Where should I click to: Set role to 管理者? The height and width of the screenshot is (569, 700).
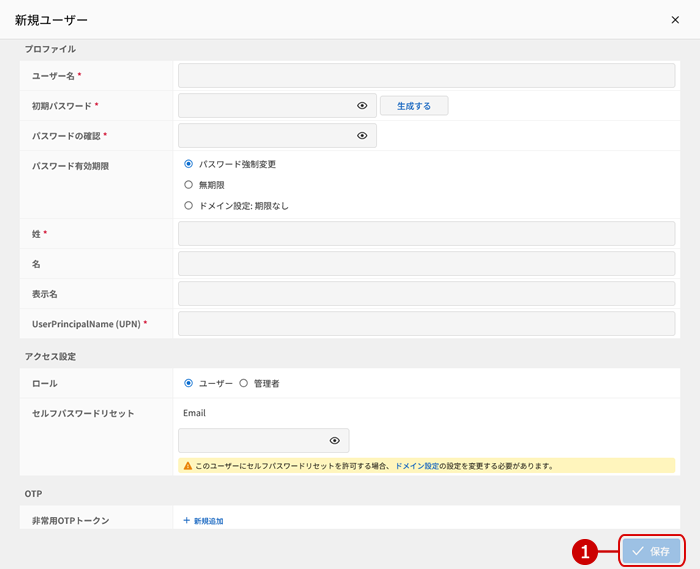pos(243,383)
